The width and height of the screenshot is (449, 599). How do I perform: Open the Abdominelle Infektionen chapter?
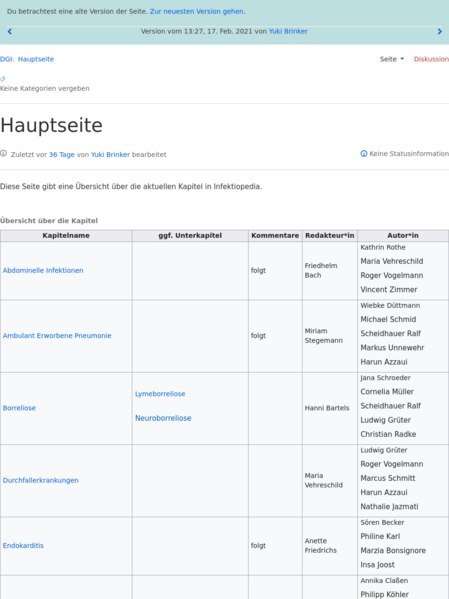coord(43,270)
